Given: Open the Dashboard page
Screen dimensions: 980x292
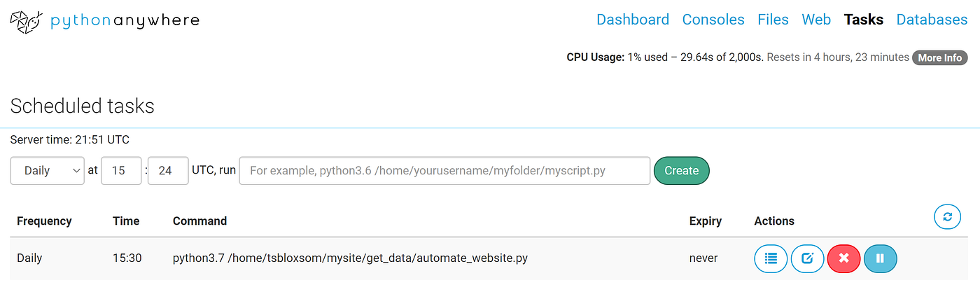Looking at the screenshot, I should pos(632,20).
